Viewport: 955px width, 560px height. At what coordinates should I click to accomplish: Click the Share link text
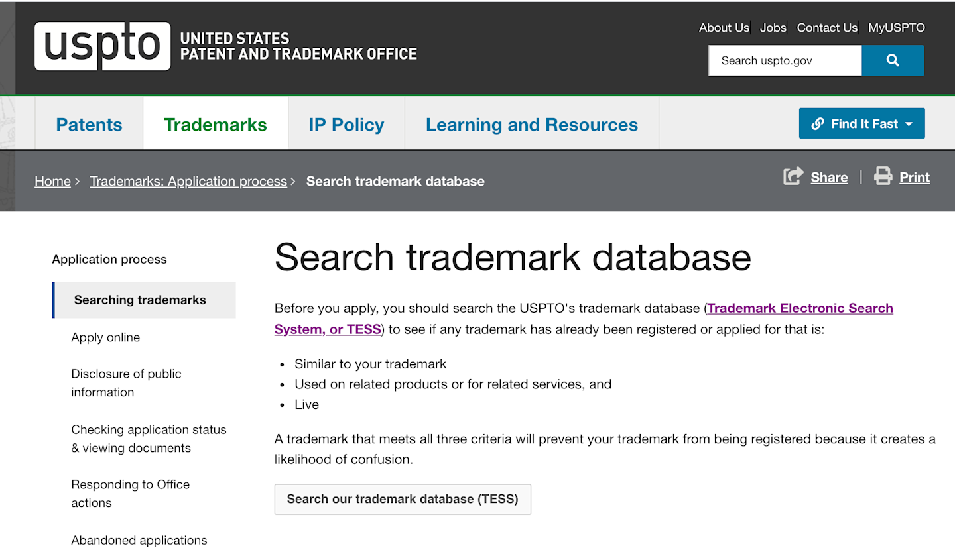tap(829, 177)
